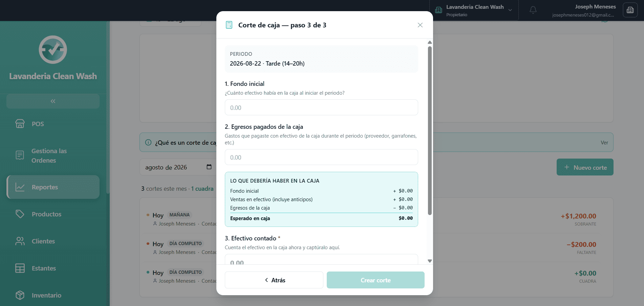Click the Estantes shelf grid icon
644x306 pixels.
pyautogui.click(x=20, y=268)
